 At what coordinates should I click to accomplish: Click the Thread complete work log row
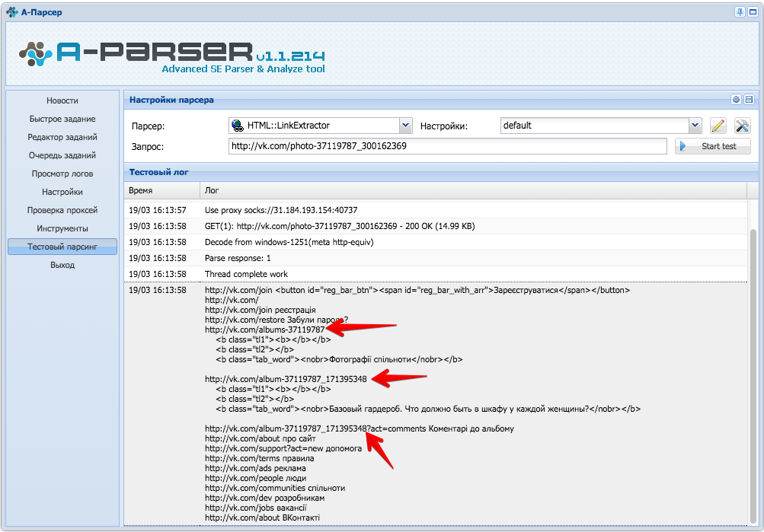pyautogui.click(x=436, y=274)
